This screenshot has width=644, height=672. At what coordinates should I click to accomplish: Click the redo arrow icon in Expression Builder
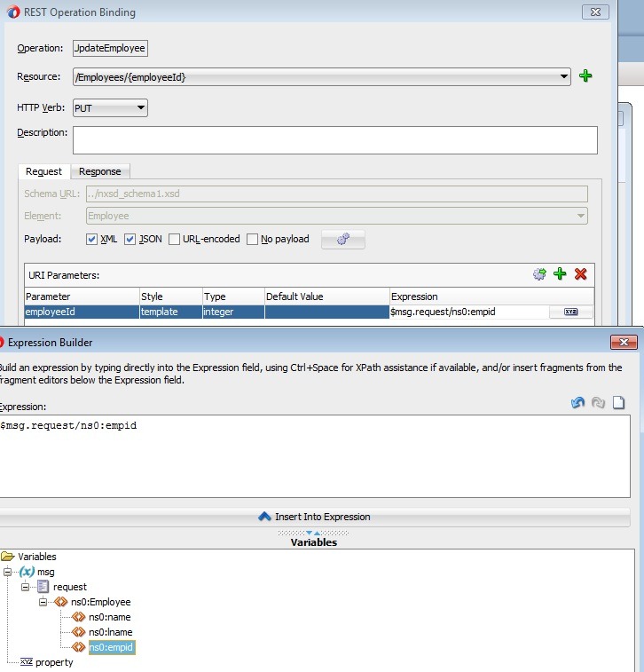(598, 403)
